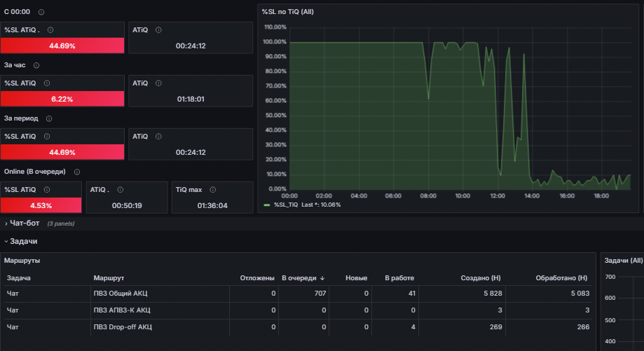Sort table by Маршрут column header

pos(109,278)
